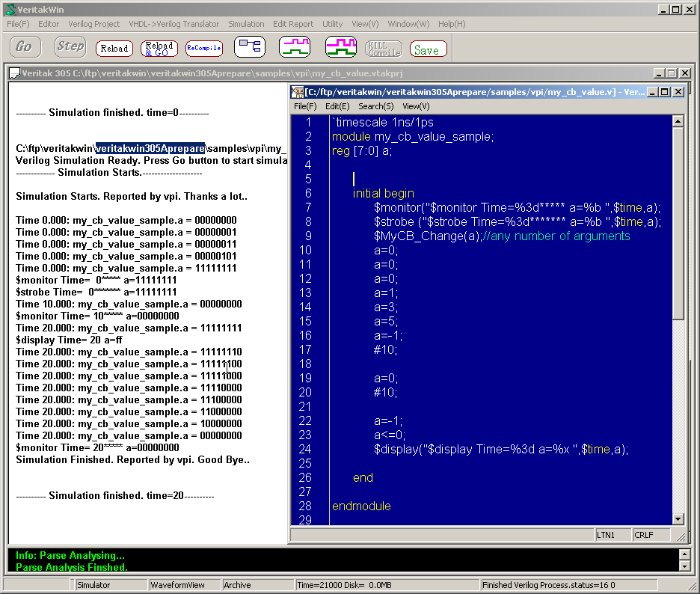Click line 1 `timescale 1ns/1ps

(x=383, y=123)
